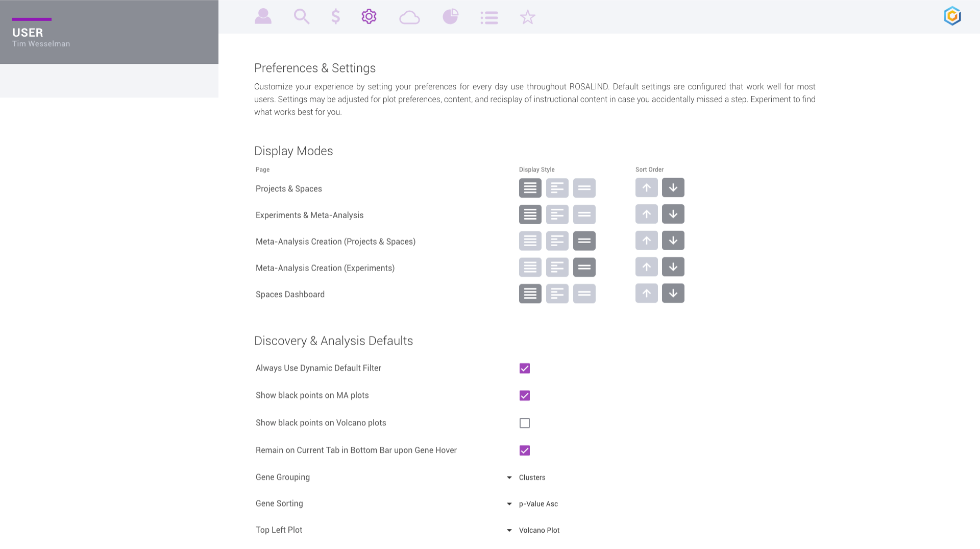
Task: Open the list icon in top bar
Action: coord(489,18)
